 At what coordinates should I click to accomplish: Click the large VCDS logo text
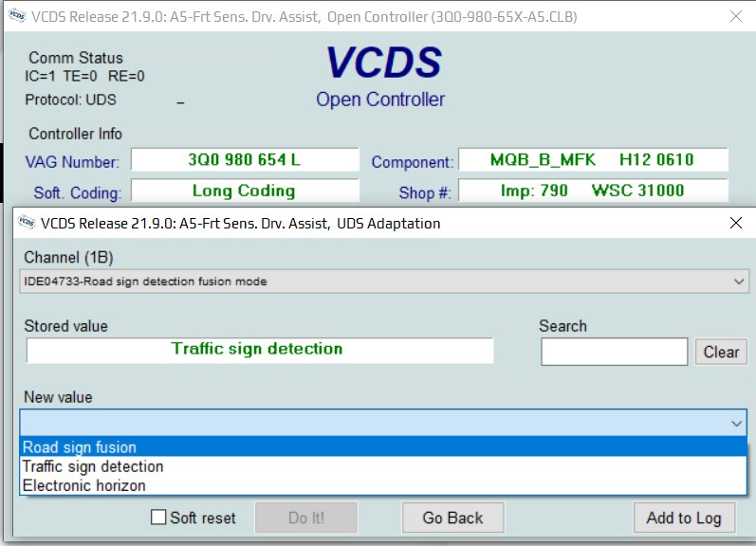384,63
